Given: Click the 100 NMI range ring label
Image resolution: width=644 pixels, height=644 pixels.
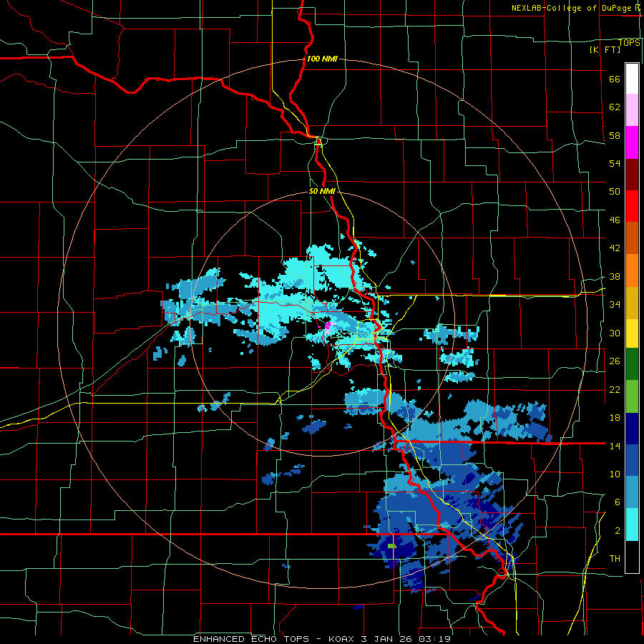Looking at the screenshot, I should [322, 59].
